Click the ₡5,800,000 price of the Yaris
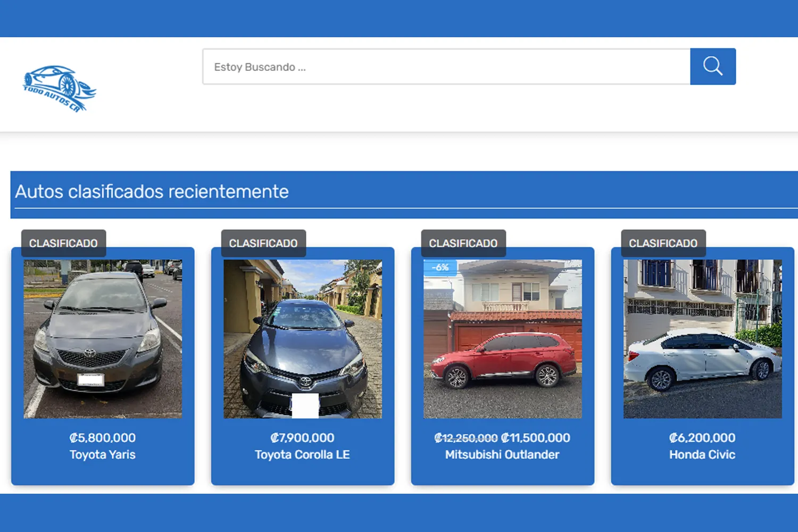The image size is (798, 532). point(102,437)
